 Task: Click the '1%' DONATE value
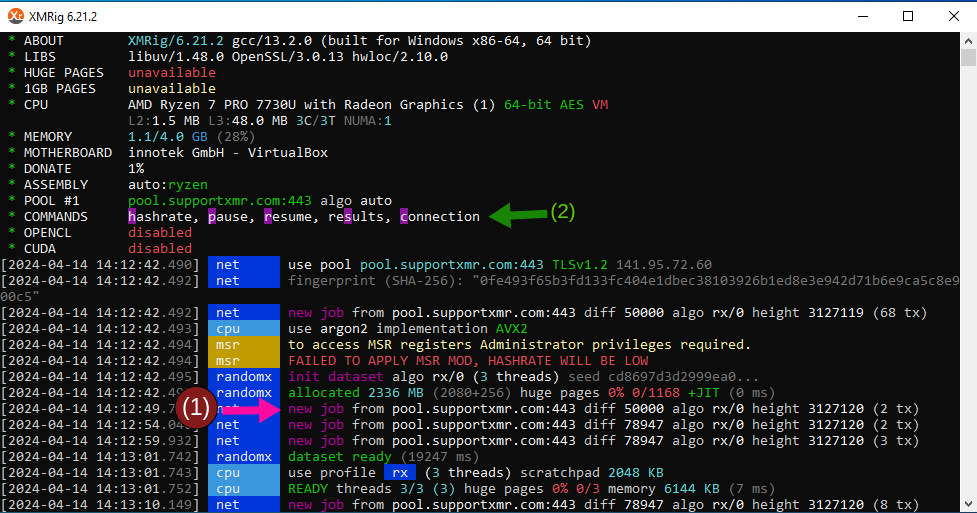pyautogui.click(x=136, y=169)
